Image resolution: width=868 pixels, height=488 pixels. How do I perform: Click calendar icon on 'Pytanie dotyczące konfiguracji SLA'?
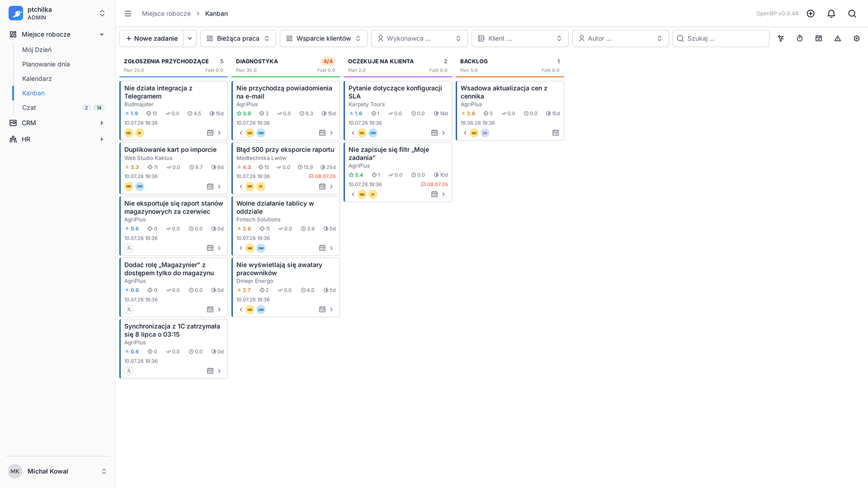pyautogui.click(x=434, y=133)
